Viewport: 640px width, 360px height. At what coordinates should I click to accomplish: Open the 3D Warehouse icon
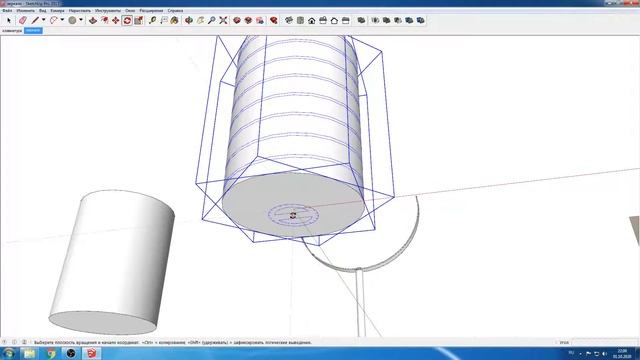[237, 20]
